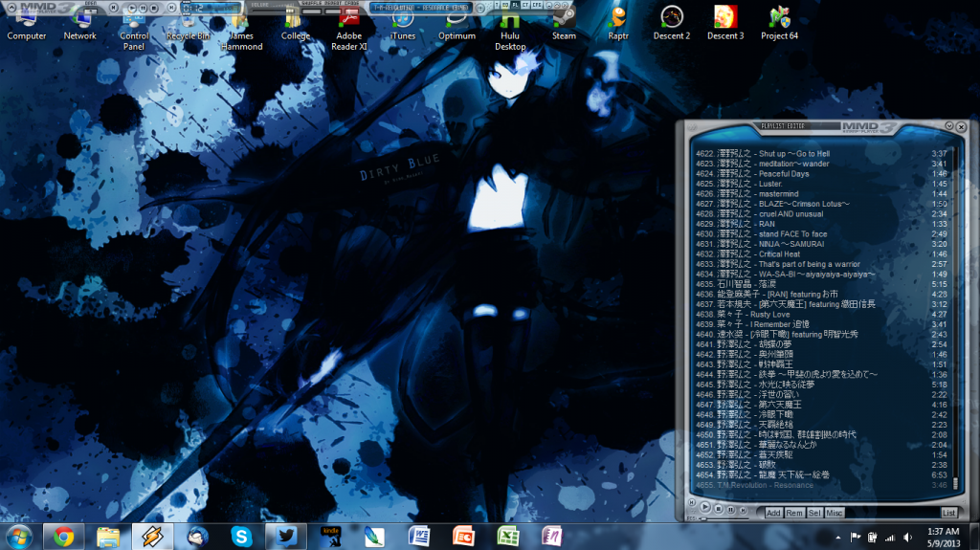Open the playlist Misc menu
This screenshot has width=980, height=550.
835,513
